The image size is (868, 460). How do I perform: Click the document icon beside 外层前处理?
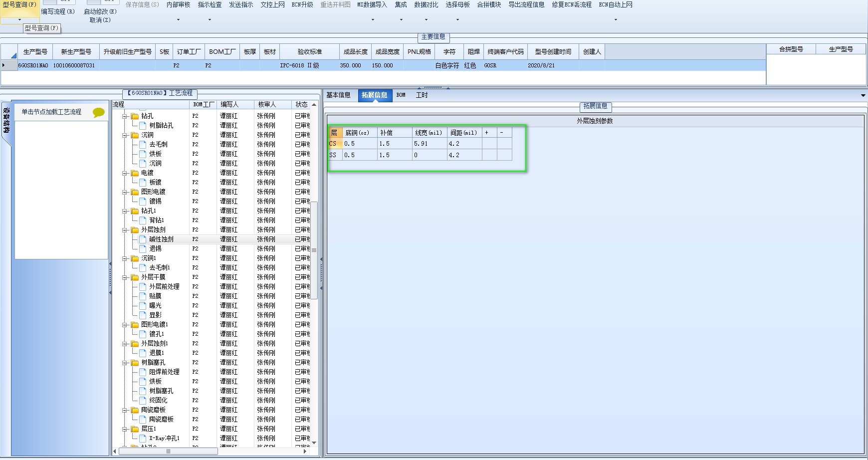point(143,287)
